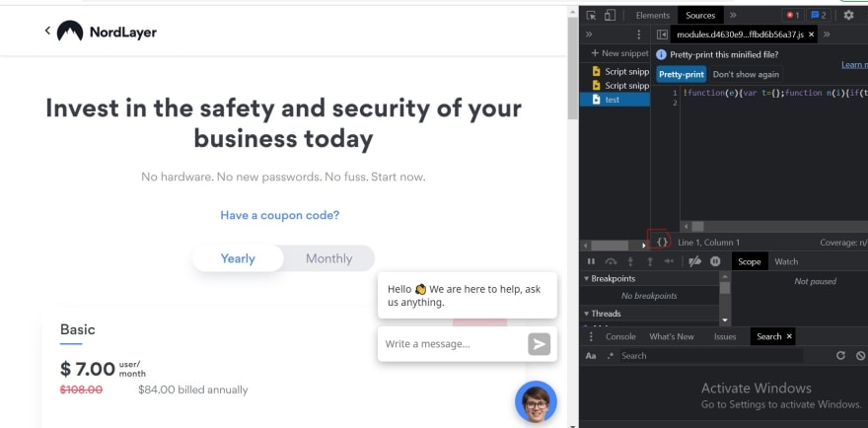This screenshot has width=868, height=428.
Task: Click the blue issues count badge
Action: coord(818,16)
